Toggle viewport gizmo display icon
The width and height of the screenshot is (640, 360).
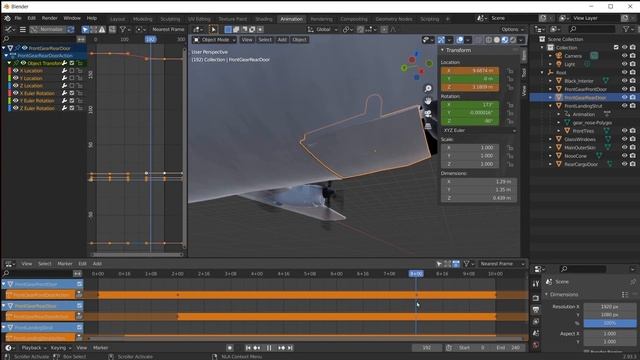[441, 40]
